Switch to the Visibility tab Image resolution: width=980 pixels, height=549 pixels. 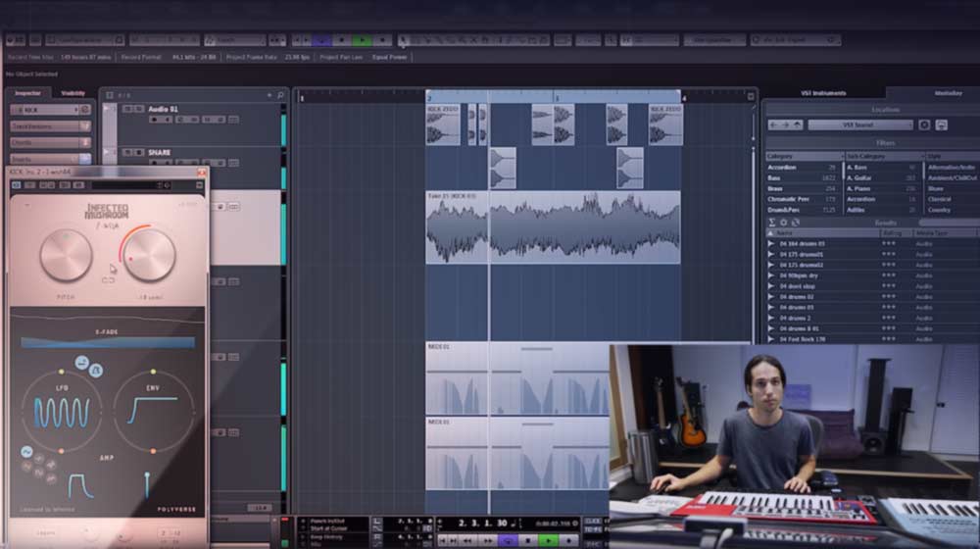[73, 93]
